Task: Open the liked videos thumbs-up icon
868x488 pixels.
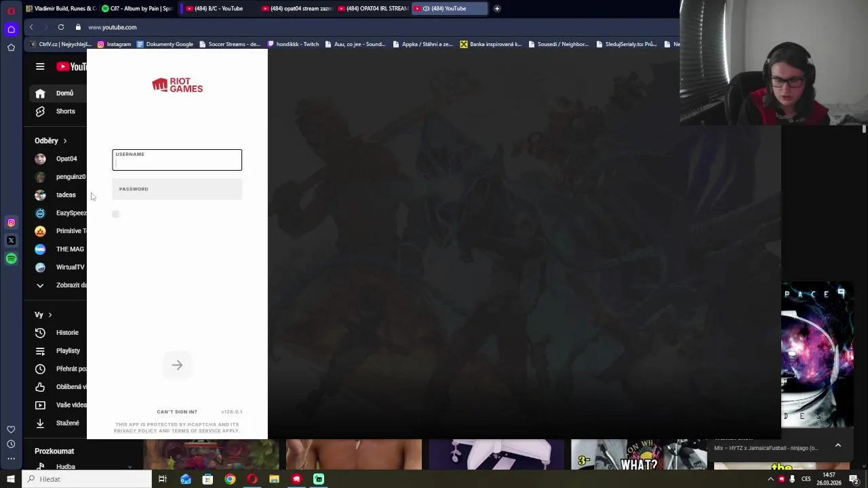Action: click(40, 387)
